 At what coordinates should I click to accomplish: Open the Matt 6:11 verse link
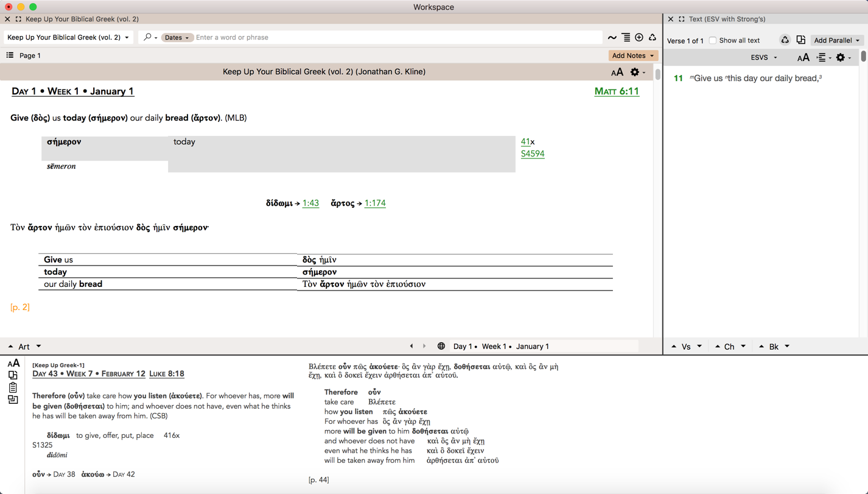click(x=617, y=91)
